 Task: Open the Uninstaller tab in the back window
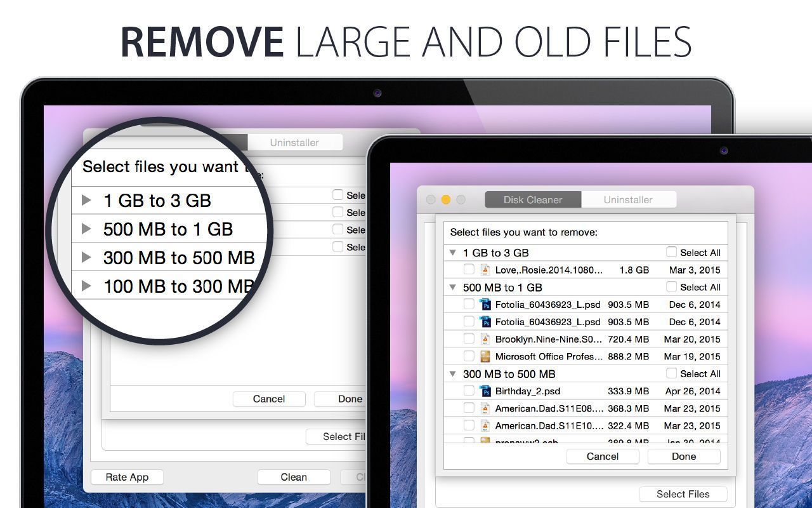coord(294,142)
